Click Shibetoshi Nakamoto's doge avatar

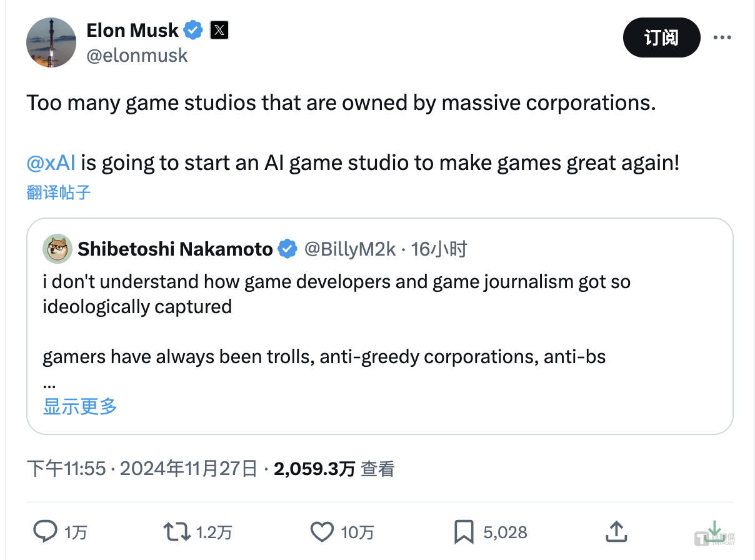pyautogui.click(x=57, y=249)
